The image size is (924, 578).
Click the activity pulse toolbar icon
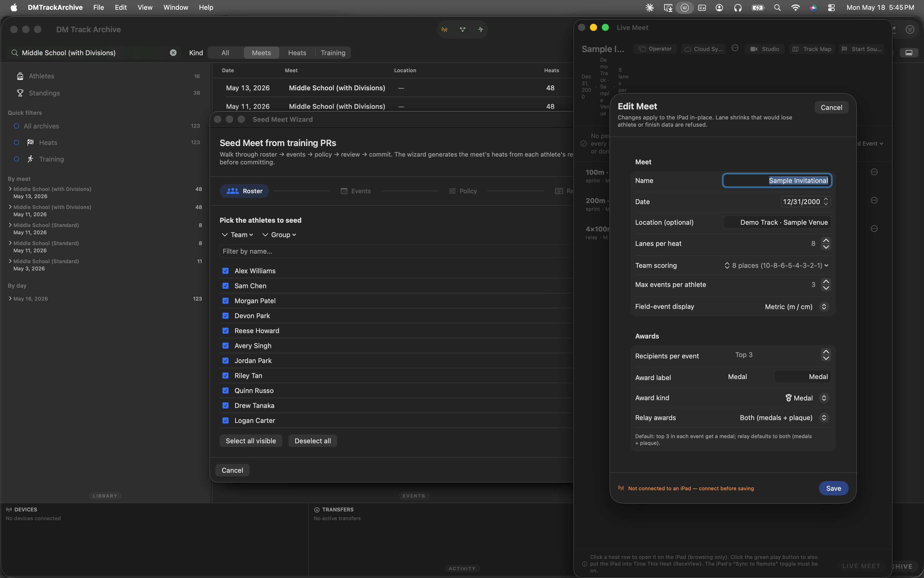(480, 29)
